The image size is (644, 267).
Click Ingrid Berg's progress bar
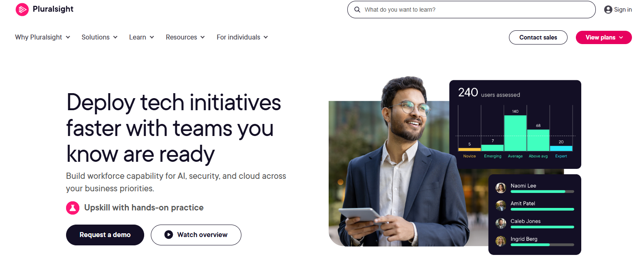click(x=542, y=245)
